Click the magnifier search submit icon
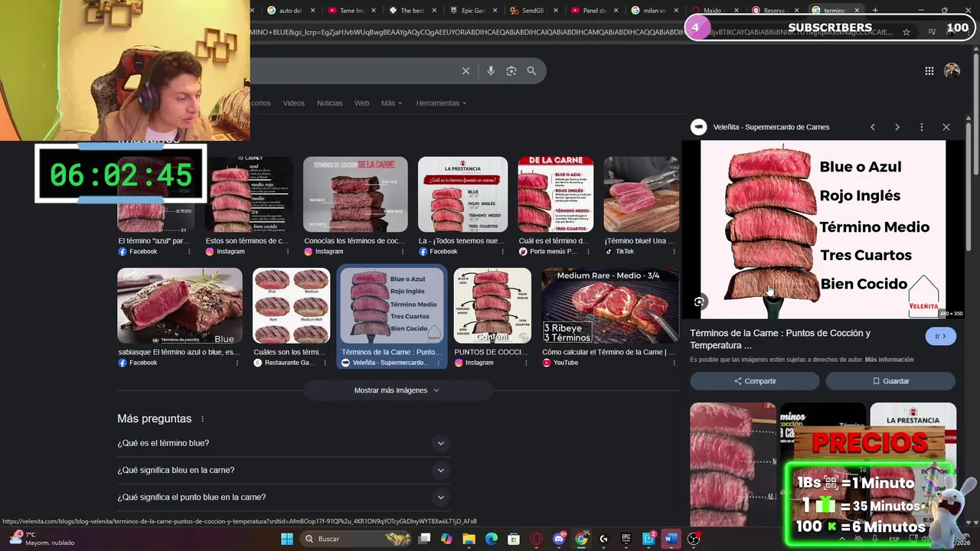This screenshot has height=551, width=980. (531, 71)
